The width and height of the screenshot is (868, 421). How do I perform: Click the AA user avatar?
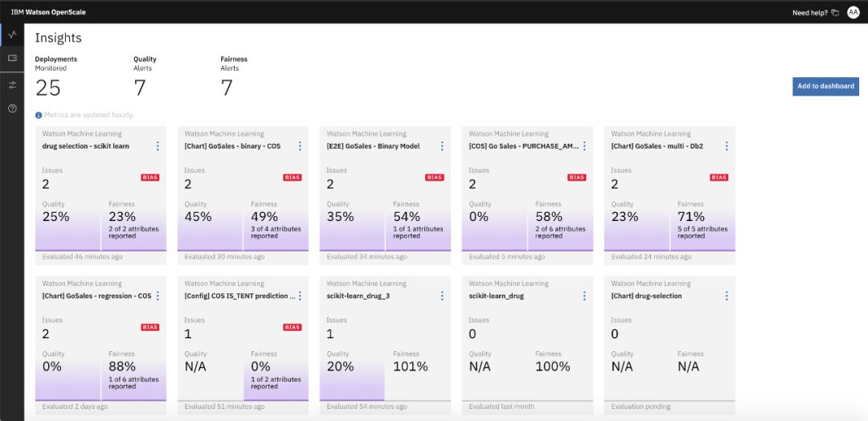853,12
